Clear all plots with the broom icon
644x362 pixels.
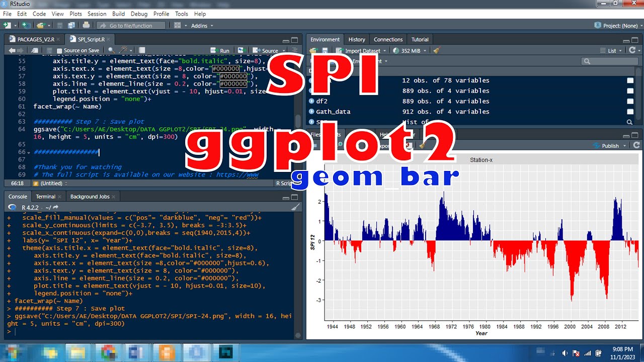click(x=422, y=146)
